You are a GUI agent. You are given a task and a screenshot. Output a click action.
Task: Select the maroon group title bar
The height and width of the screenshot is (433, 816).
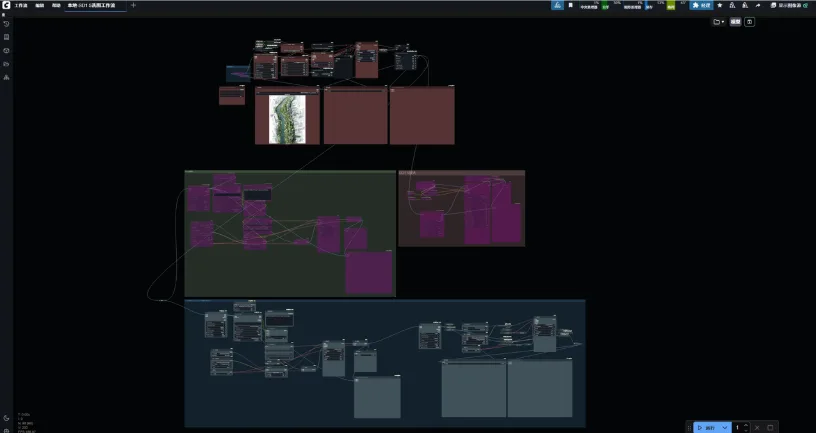tap(462, 172)
